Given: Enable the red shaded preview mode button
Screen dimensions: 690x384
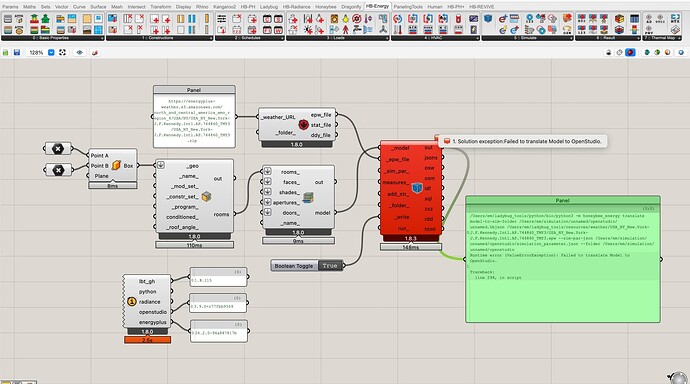Looking at the screenshot, I should point(630,52).
